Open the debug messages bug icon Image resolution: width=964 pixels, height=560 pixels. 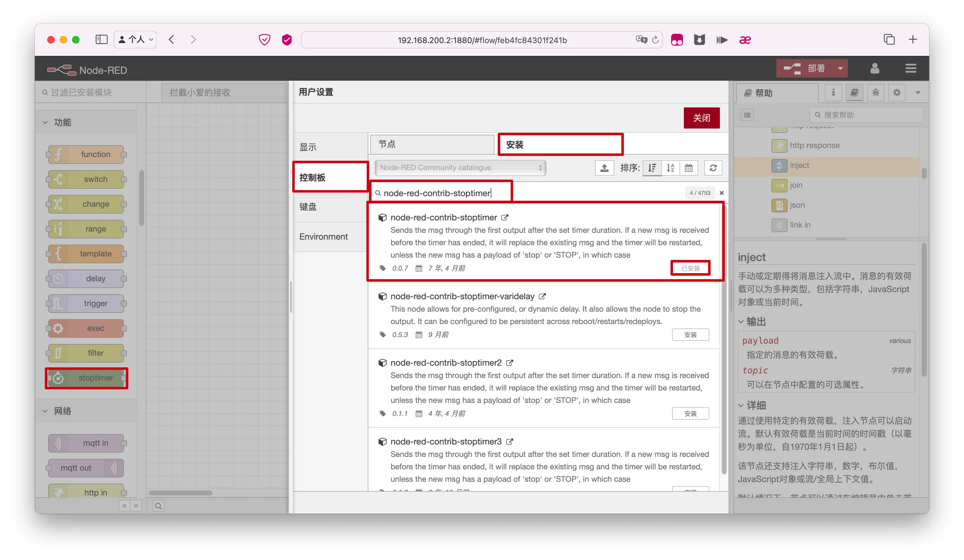pos(875,93)
